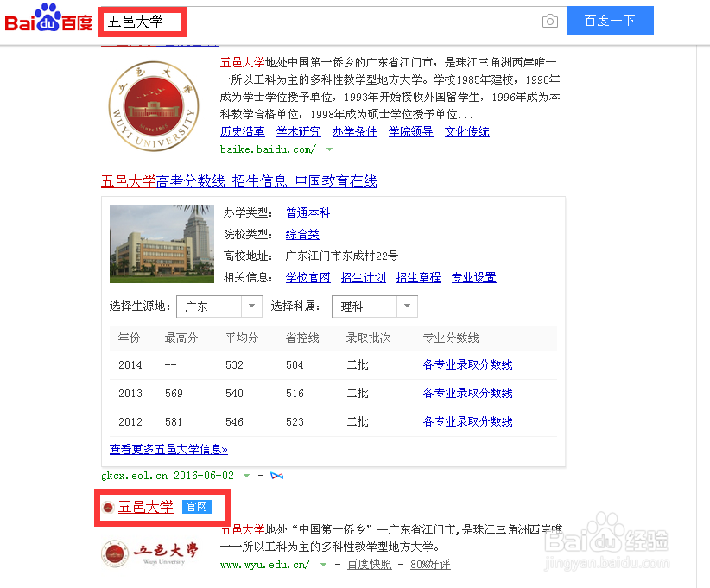Viewport: 710px width, 588px height.
Task: Open the 学术研究 link
Action: pyautogui.click(x=298, y=132)
